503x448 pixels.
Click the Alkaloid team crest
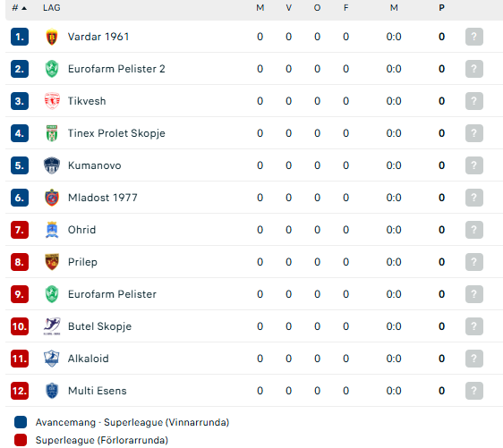point(52,359)
